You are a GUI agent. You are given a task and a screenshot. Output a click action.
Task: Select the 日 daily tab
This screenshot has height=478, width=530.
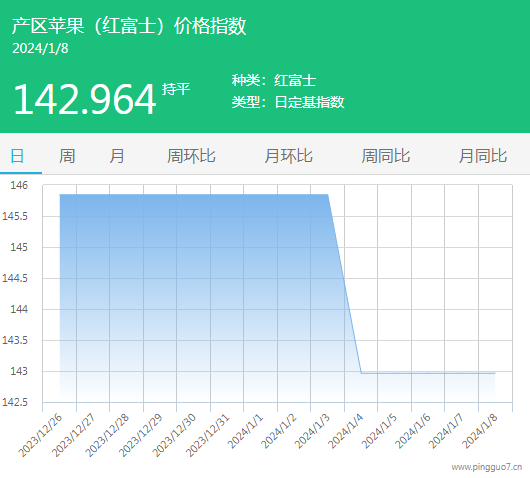(x=18, y=156)
